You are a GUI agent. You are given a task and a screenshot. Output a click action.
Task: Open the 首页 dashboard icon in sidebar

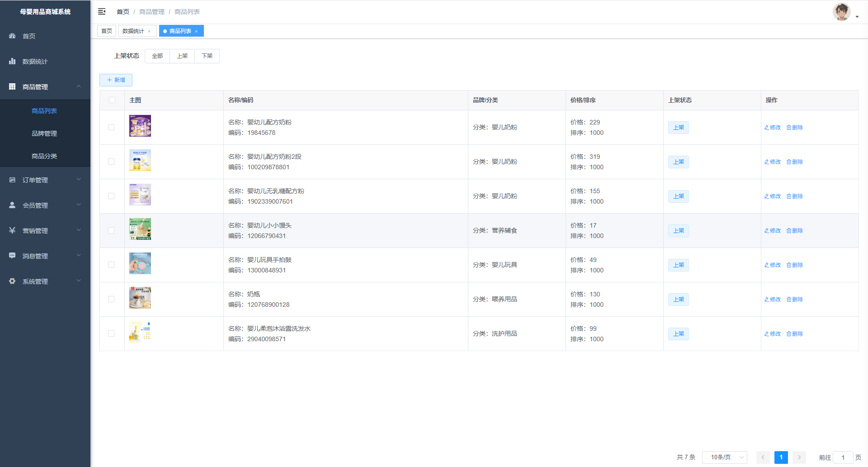tap(13, 36)
